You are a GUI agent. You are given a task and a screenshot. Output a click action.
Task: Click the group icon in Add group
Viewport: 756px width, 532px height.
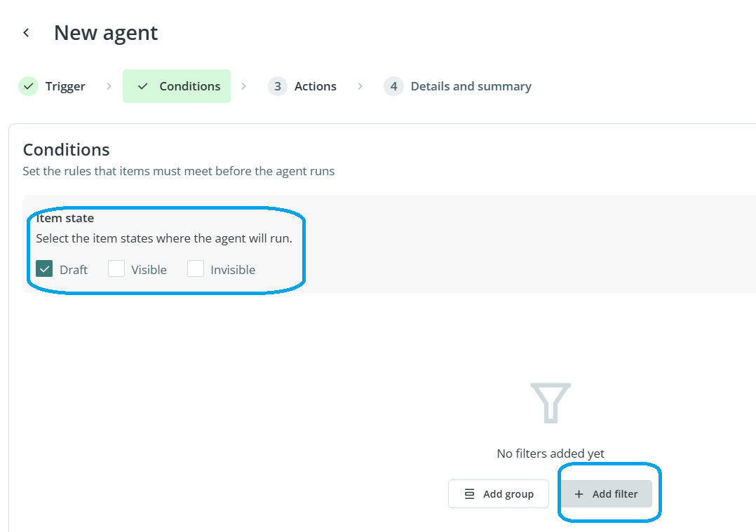tap(470, 494)
